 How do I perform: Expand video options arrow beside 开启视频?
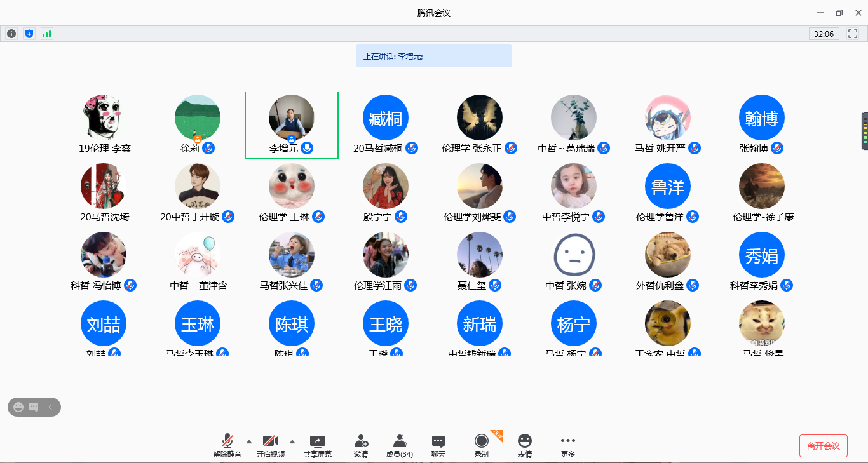coord(292,441)
